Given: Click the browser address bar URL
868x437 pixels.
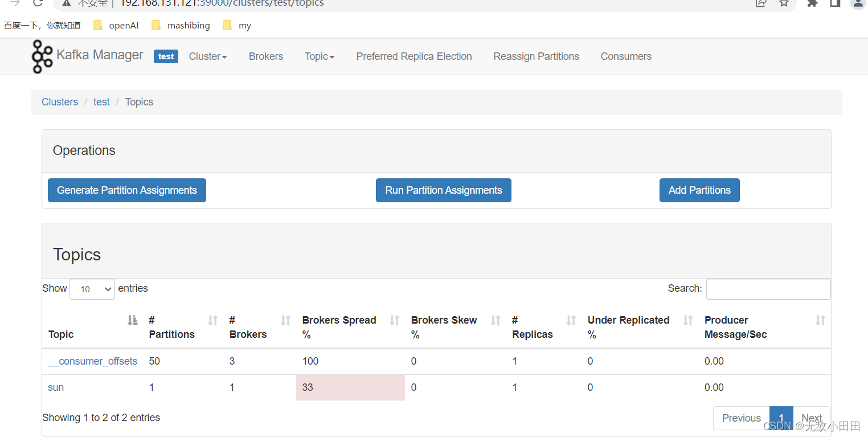Looking at the screenshot, I should pyautogui.click(x=222, y=3).
